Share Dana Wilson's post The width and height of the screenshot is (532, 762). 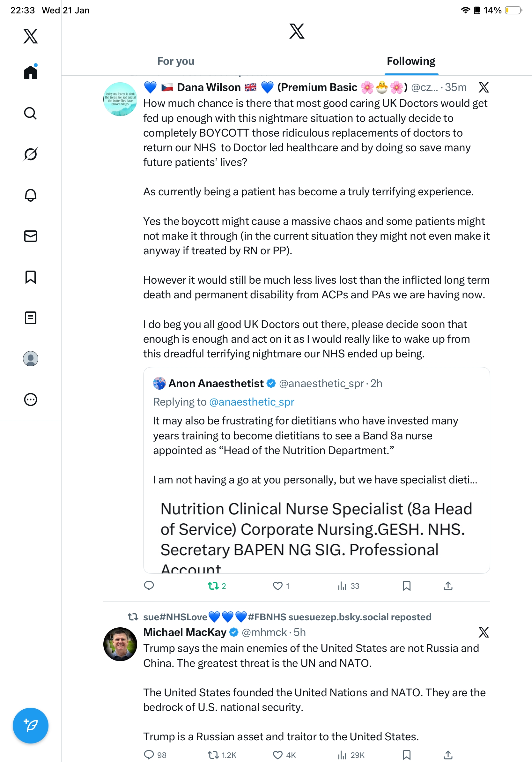point(448,586)
